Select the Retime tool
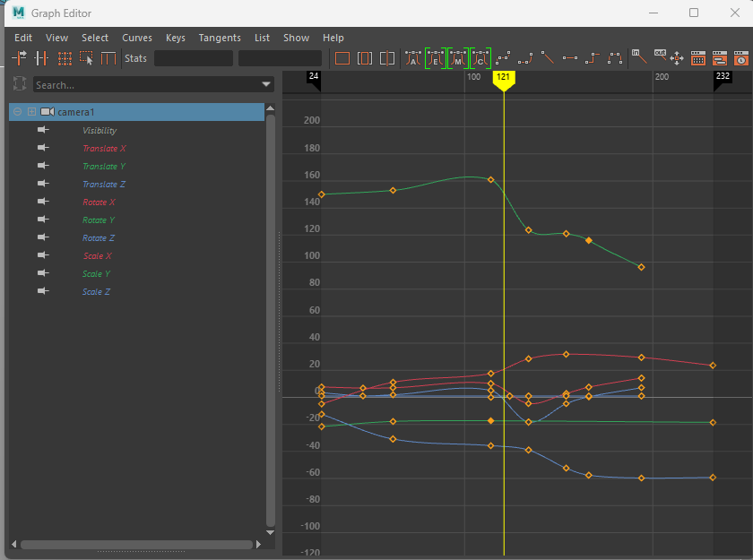 [x=108, y=58]
